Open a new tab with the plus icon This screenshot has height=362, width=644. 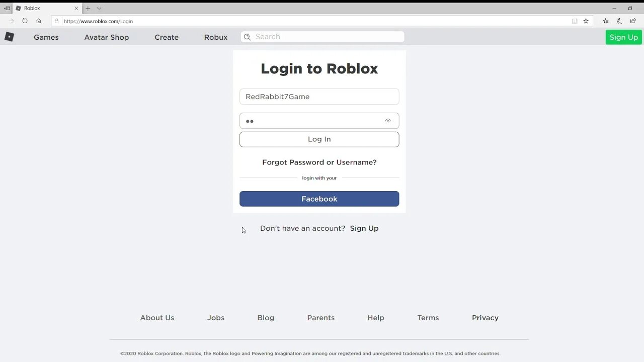click(x=88, y=8)
